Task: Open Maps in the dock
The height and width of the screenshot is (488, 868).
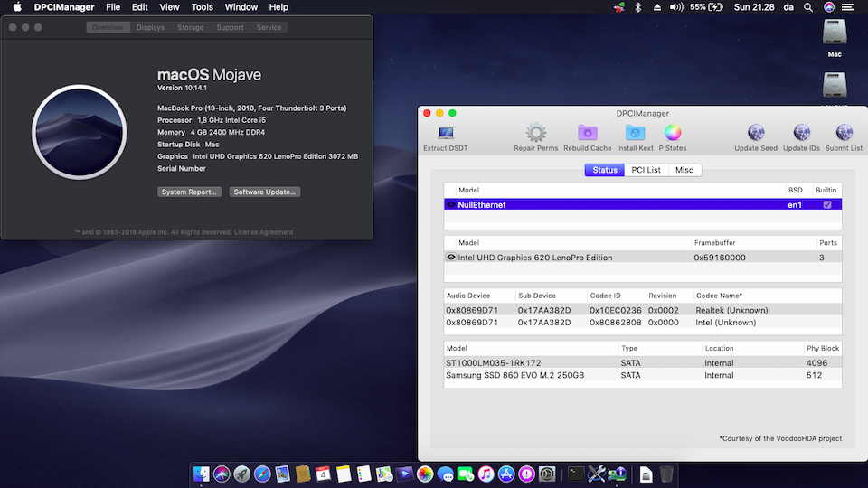Action: click(x=384, y=474)
